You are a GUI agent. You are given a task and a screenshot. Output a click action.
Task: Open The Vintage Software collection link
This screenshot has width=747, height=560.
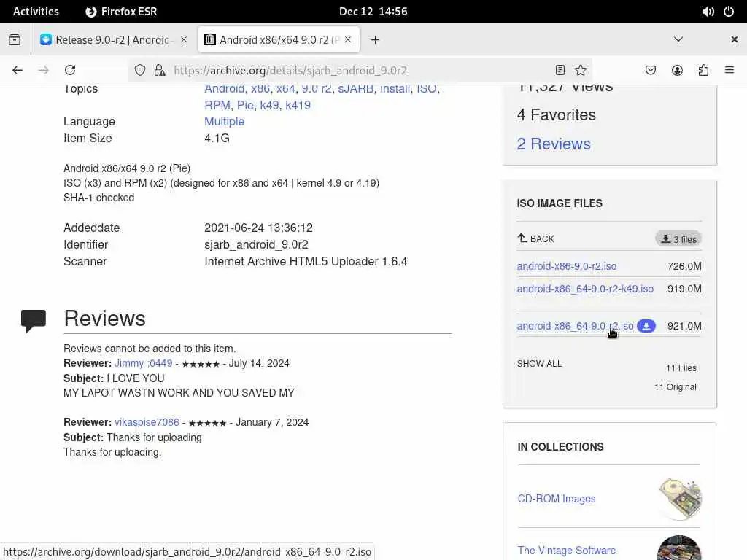tap(566, 551)
